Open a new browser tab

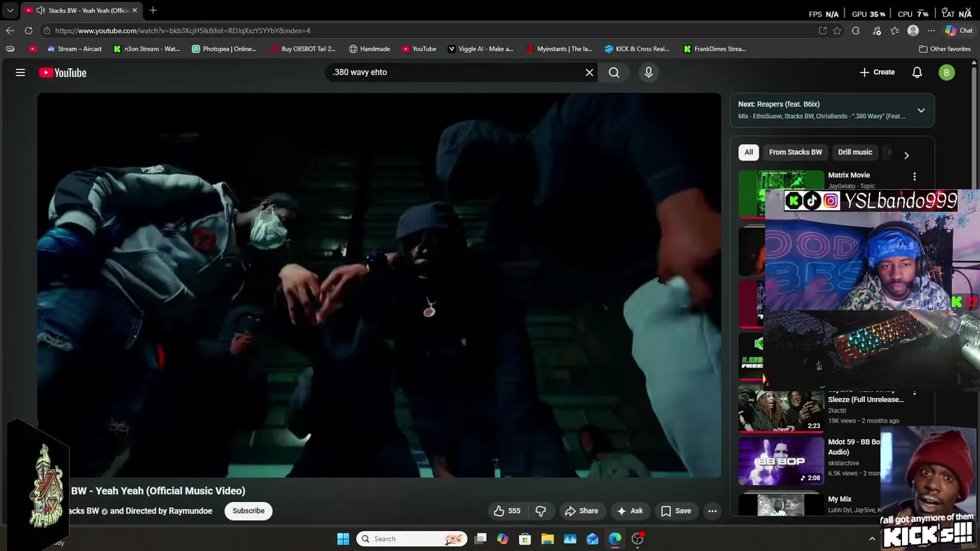[x=153, y=10]
